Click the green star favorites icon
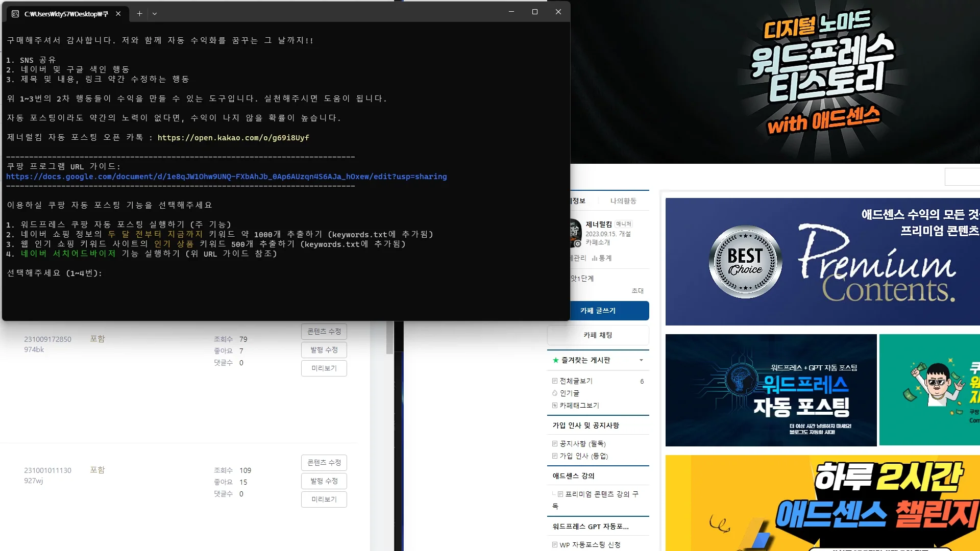The image size is (980, 551). pyautogui.click(x=556, y=360)
